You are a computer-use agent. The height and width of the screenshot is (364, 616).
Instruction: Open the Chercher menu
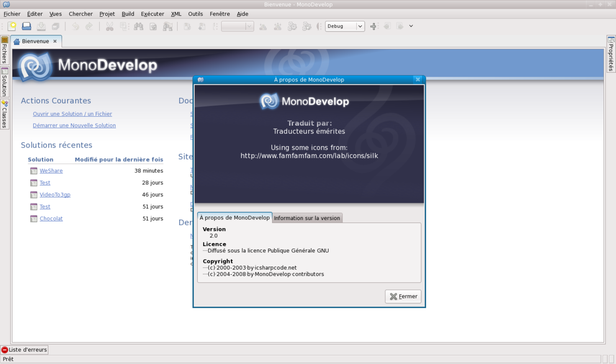[x=81, y=14]
